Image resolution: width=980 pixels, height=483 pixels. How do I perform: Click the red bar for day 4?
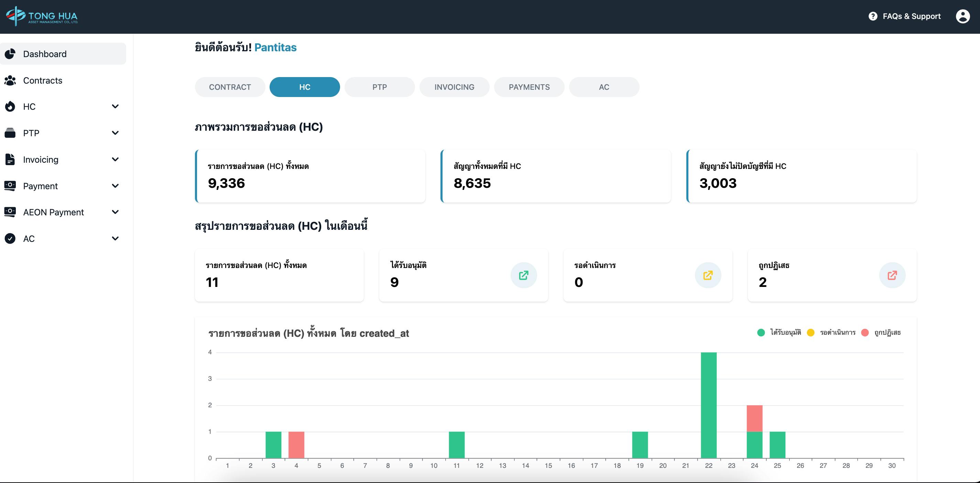(x=296, y=444)
